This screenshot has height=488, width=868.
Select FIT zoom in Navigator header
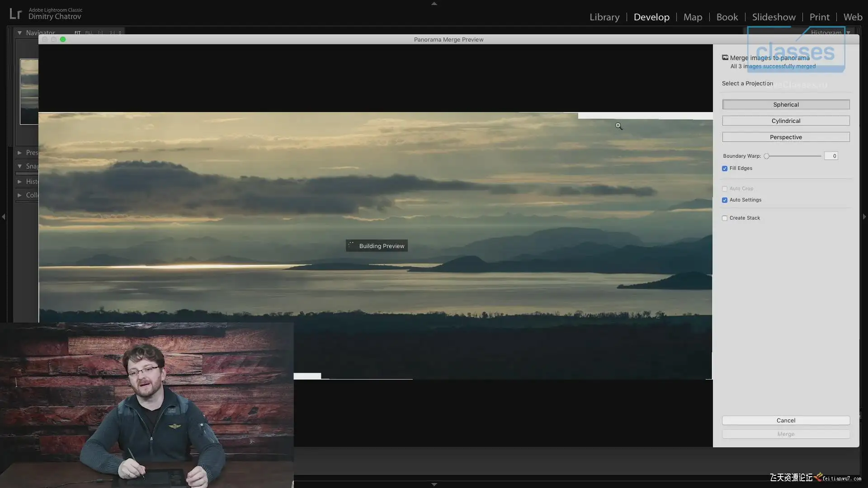[x=78, y=33]
